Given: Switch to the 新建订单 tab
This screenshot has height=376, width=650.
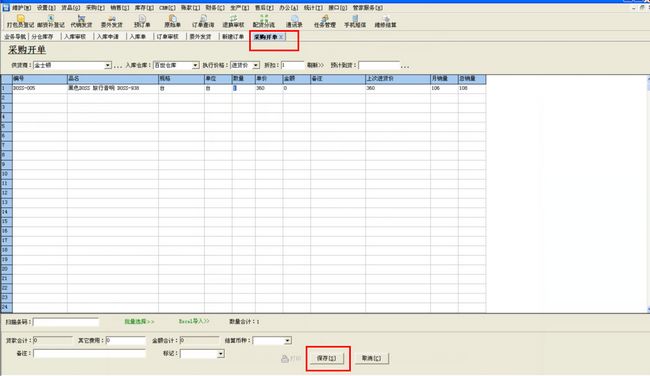Looking at the screenshot, I should pos(233,37).
